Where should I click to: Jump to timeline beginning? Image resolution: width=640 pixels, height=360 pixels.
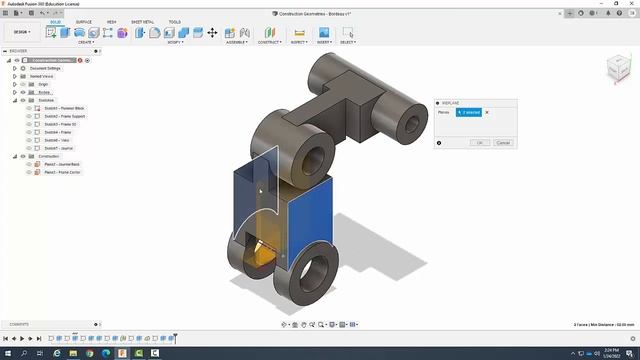point(5,338)
